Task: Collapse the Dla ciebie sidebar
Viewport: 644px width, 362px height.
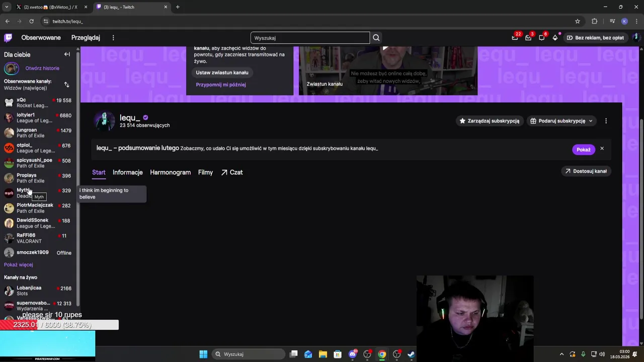Action: point(67,54)
